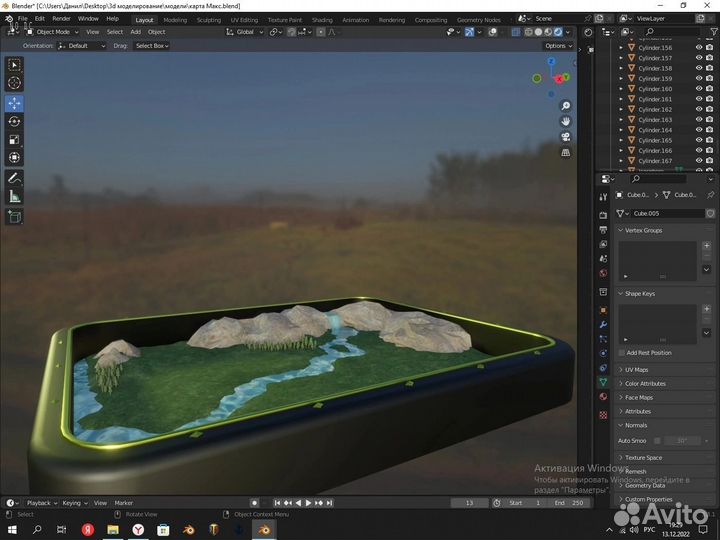Select the Annotate tool

tap(14, 178)
